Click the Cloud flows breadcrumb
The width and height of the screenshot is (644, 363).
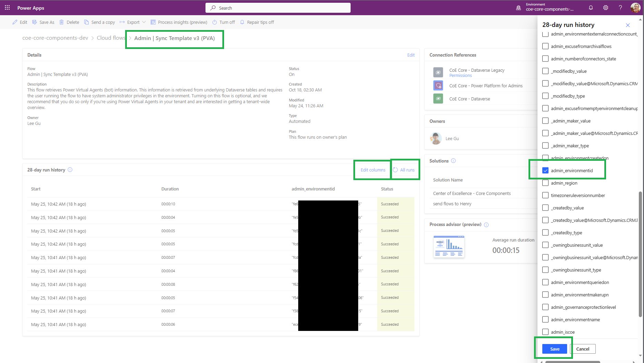click(111, 38)
